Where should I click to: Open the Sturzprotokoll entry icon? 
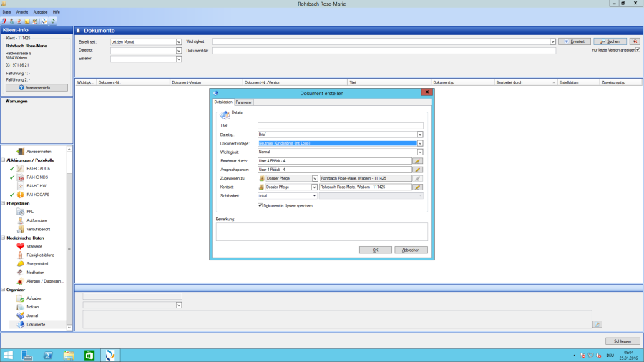point(21,264)
